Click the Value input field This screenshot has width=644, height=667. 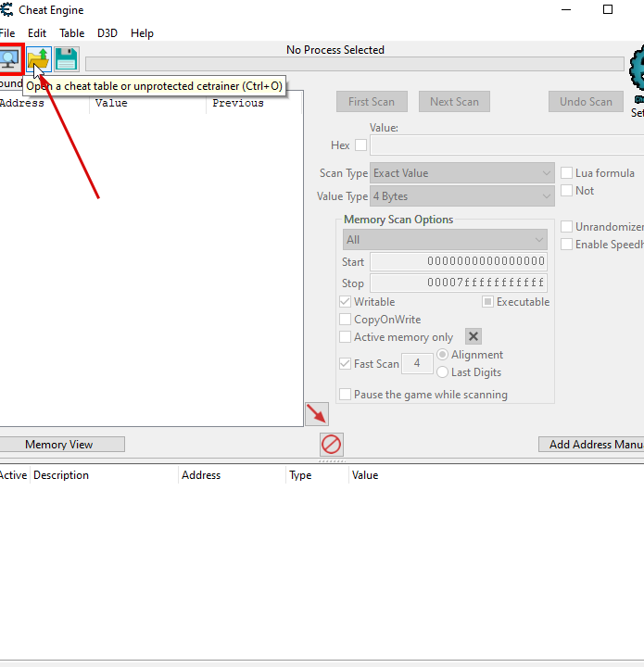(507, 145)
